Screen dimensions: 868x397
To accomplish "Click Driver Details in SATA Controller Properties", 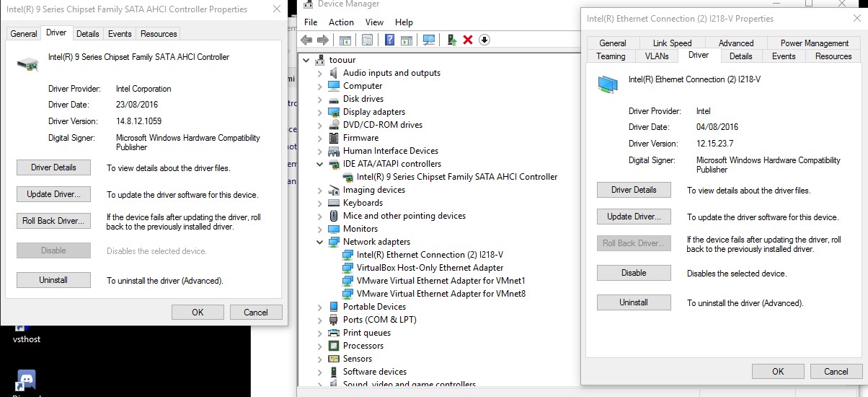I will tap(53, 167).
